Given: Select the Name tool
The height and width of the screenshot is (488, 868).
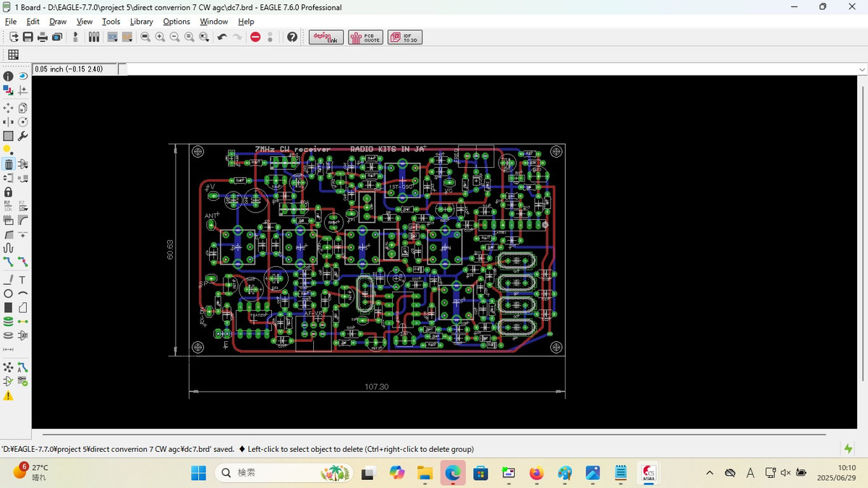Looking at the screenshot, I should tap(8, 205).
